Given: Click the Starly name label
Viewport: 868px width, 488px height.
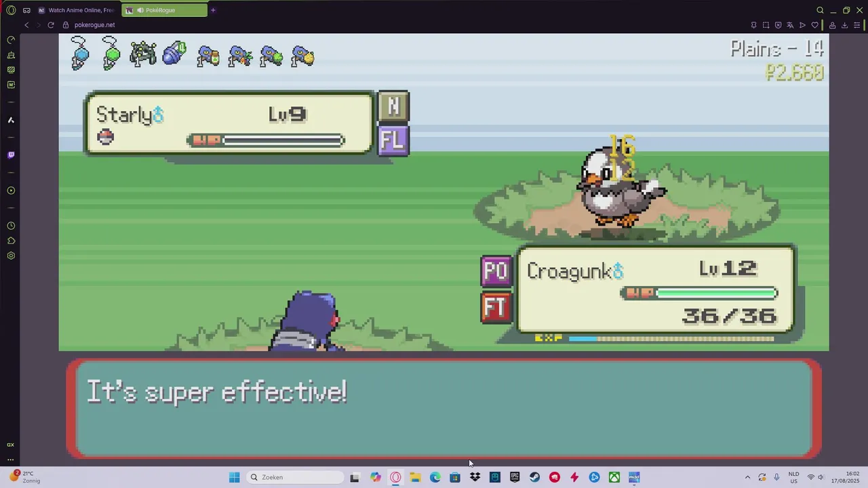Looking at the screenshot, I should point(124,115).
